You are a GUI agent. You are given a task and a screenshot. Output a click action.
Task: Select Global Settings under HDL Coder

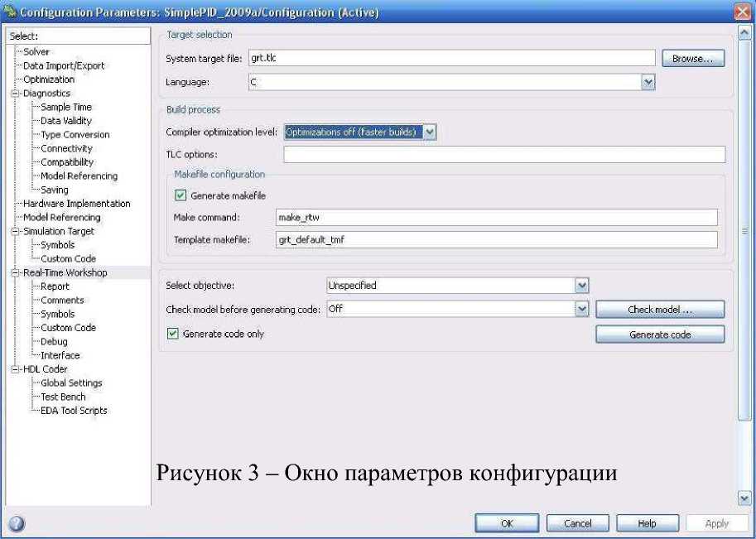coord(71,383)
